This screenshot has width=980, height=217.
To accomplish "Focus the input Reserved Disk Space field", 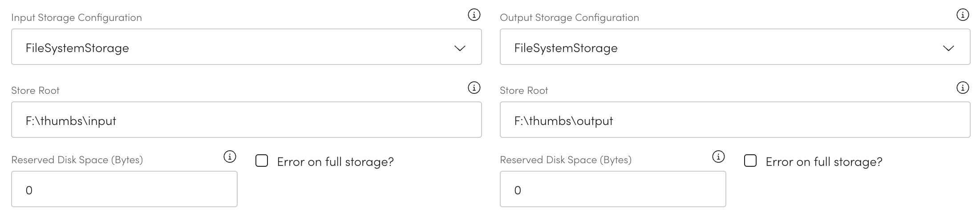I will tap(124, 189).
